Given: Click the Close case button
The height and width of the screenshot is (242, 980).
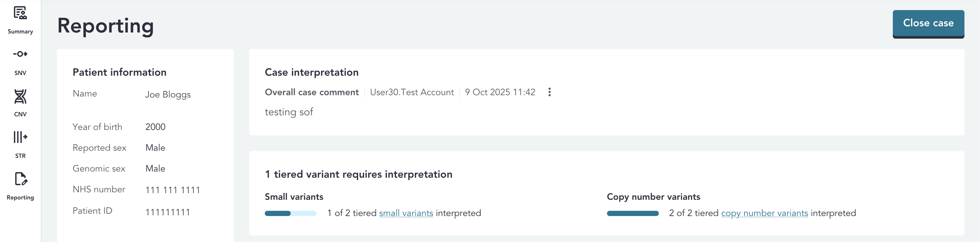Looking at the screenshot, I should click(928, 23).
